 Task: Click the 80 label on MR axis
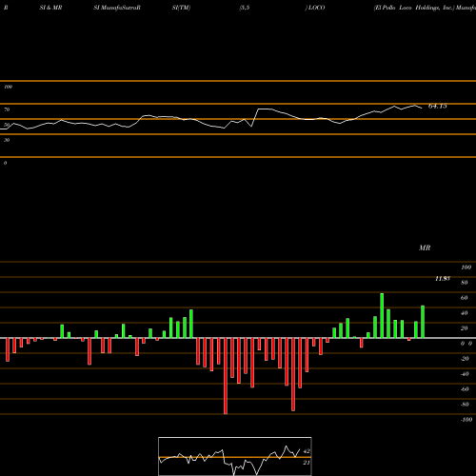pyautogui.click(x=465, y=283)
